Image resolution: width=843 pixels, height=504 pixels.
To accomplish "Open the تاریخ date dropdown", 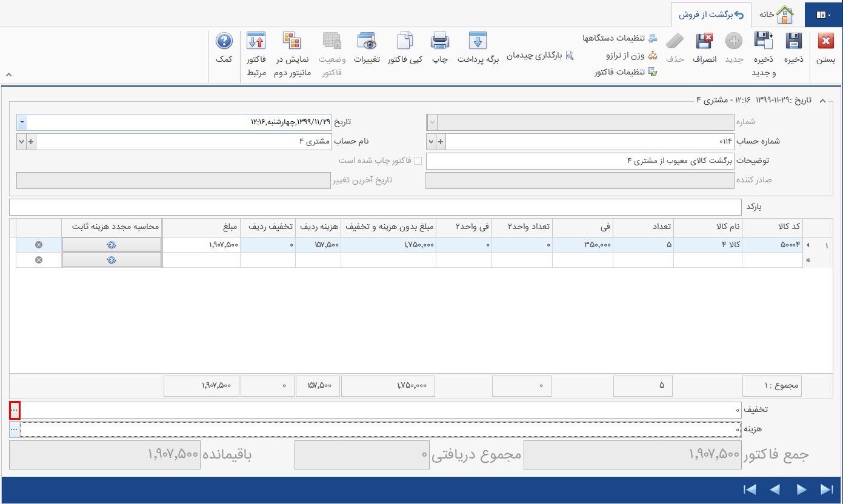I will tap(21, 122).
